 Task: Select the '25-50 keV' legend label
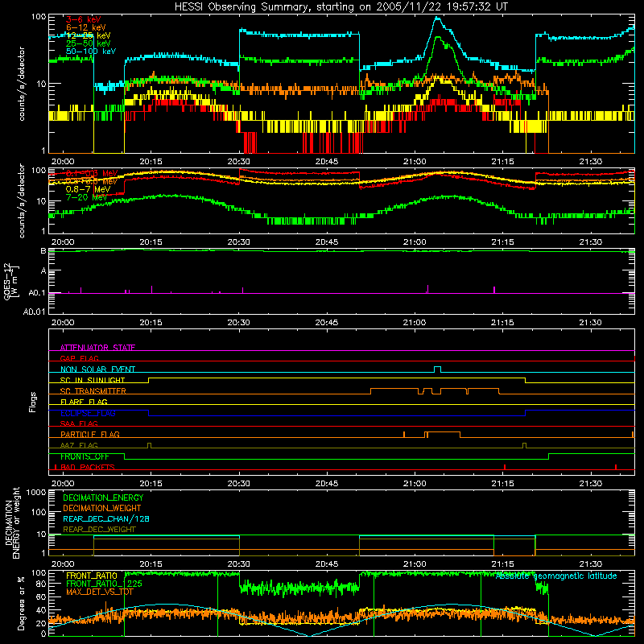89,43
